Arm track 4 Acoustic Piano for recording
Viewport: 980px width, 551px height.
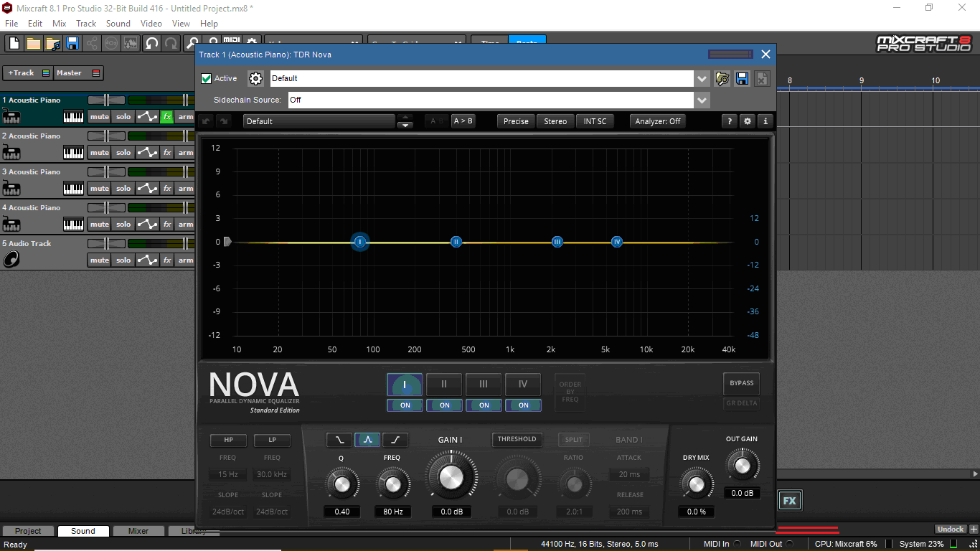[185, 224]
